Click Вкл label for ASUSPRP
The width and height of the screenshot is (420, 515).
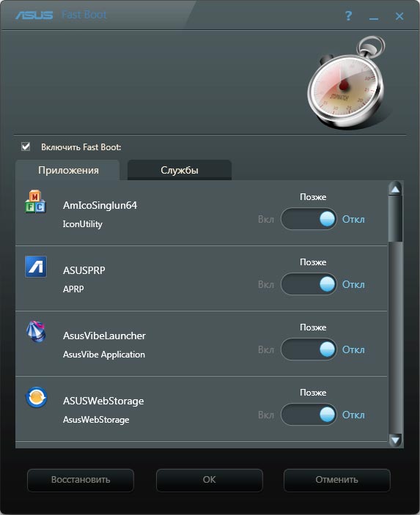266,284
